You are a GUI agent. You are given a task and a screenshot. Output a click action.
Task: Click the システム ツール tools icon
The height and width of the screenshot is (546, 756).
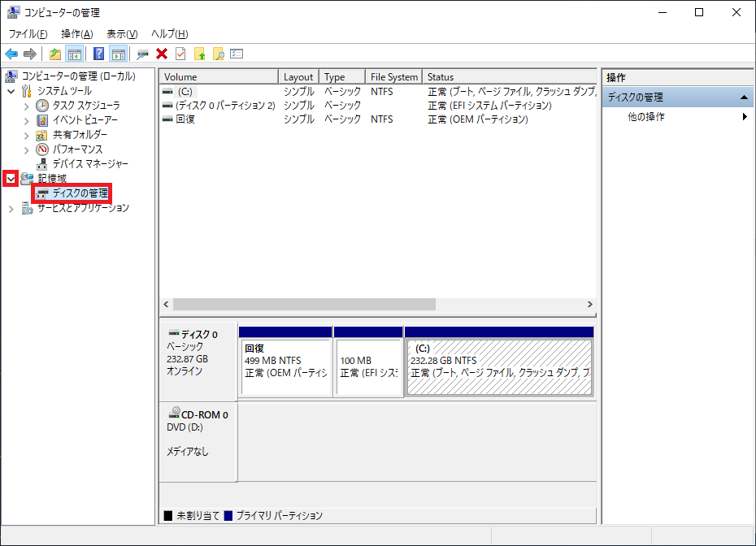pyautogui.click(x=27, y=91)
